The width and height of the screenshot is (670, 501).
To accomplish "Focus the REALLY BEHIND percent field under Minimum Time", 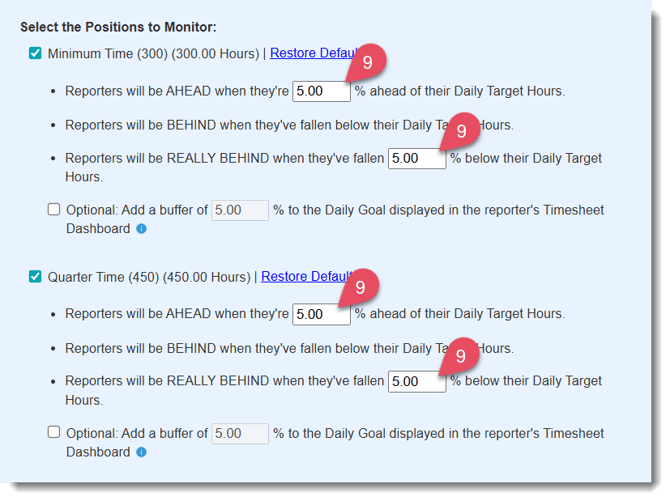I will (416, 158).
